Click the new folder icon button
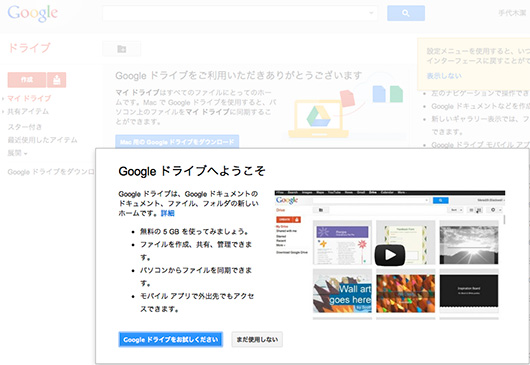530x365 pixels. pos(121,49)
